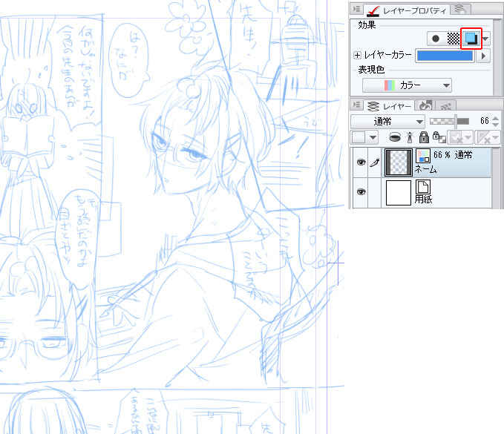
Task: Open the palette color dropdown in Layer panel
Action: [x=364, y=137]
